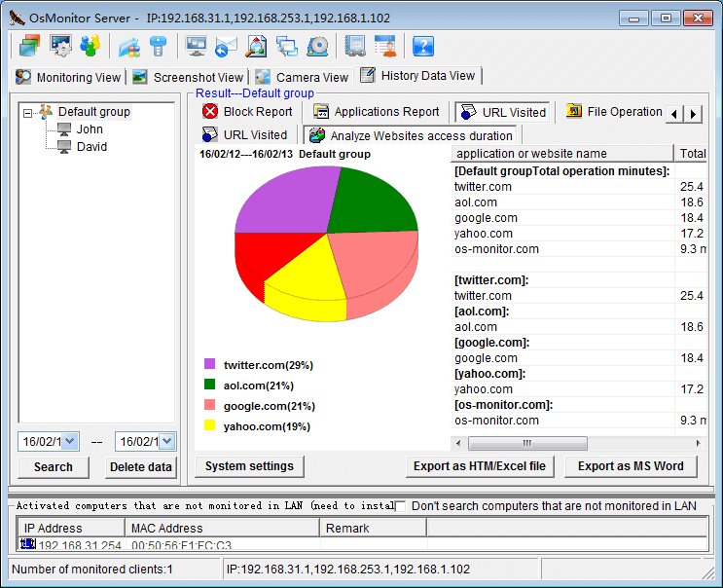Switch to Screenshot View tab
This screenshot has width=723, height=588.
click(187, 77)
